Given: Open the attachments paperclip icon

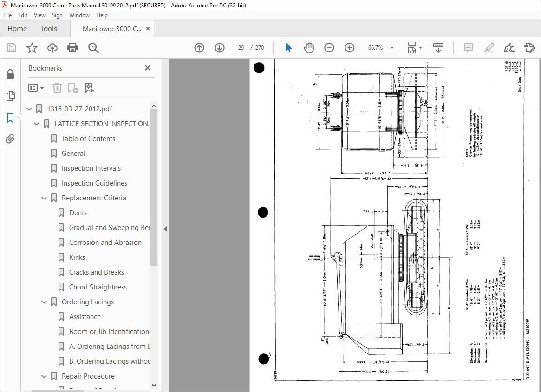Looking at the screenshot, I should pos(10,139).
